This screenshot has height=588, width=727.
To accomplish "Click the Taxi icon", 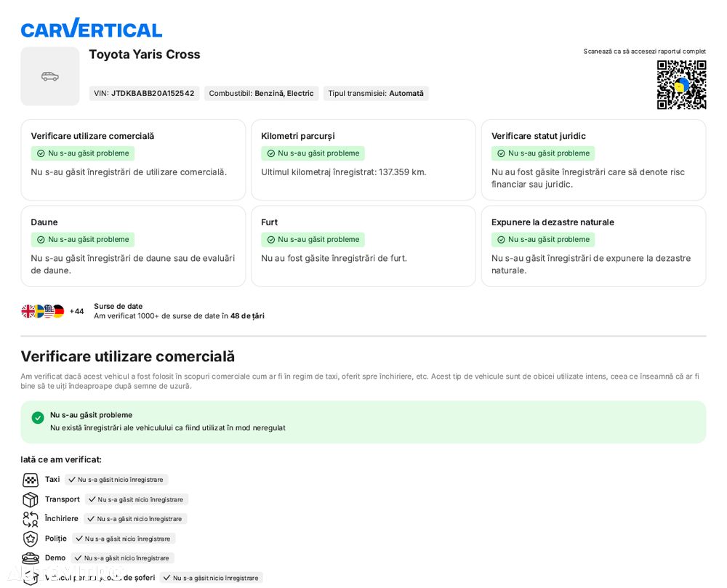I will [31, 480].
